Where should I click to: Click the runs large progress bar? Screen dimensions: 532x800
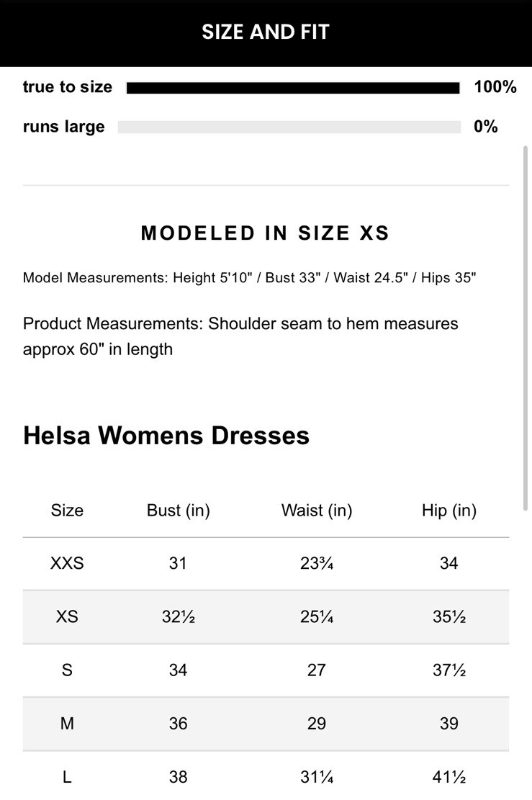click(x=289, y=127)
